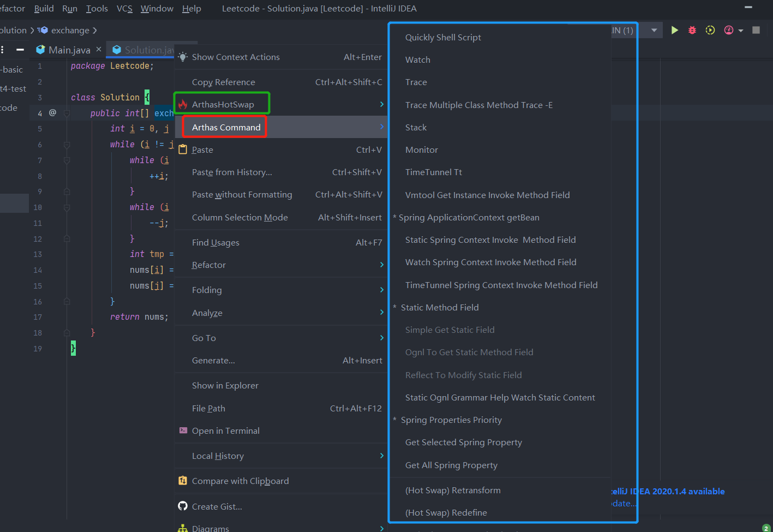Image resolution: width=773 pixels, height=532 pixels.
Task: Choose (Hot Swap) Redefine command
Action: 500,512
